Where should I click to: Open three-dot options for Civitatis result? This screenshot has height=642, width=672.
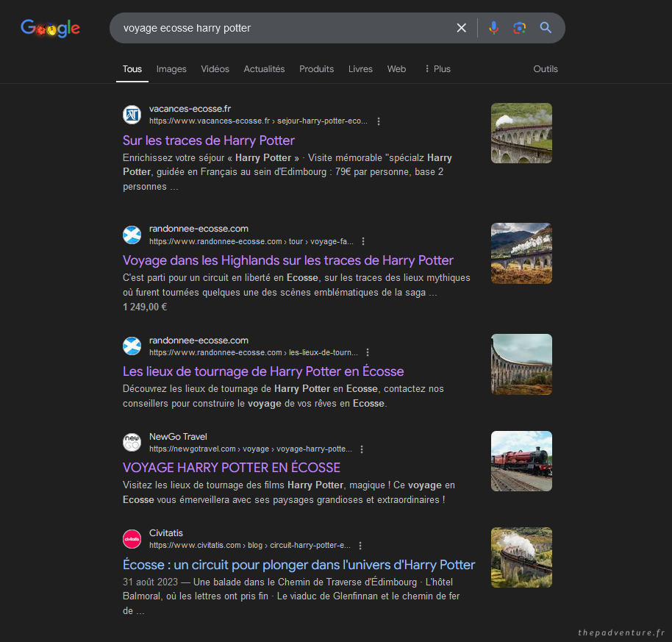360,546
